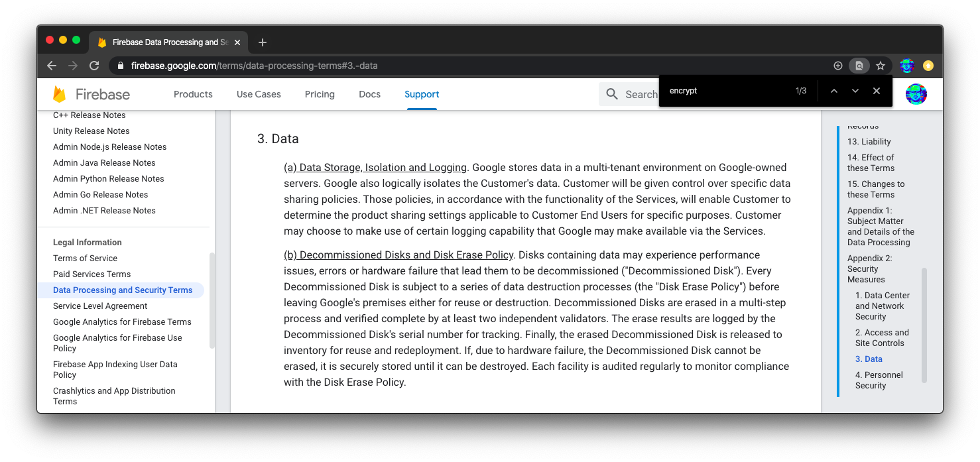This screenshot has width=980, height=462.
Task: Select the Support tab
Action: pos(422,94)
